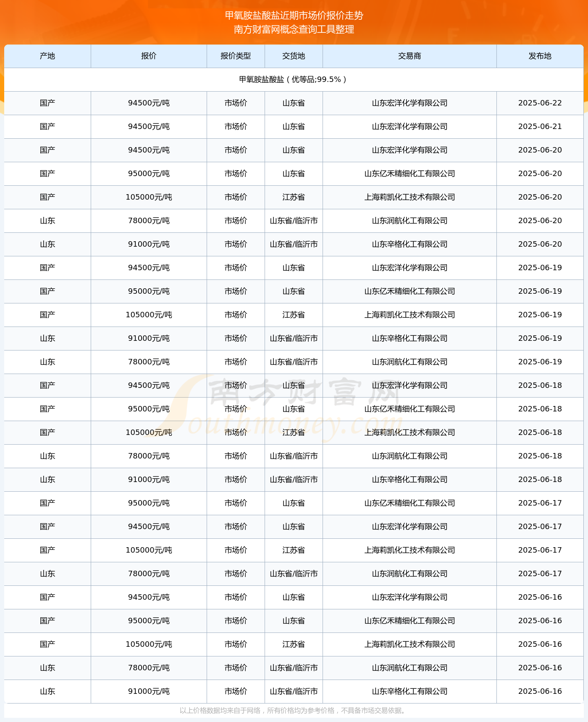Click the row 甲氧胺盐酸盐（优等品;99.5%）

pos(294,79)
